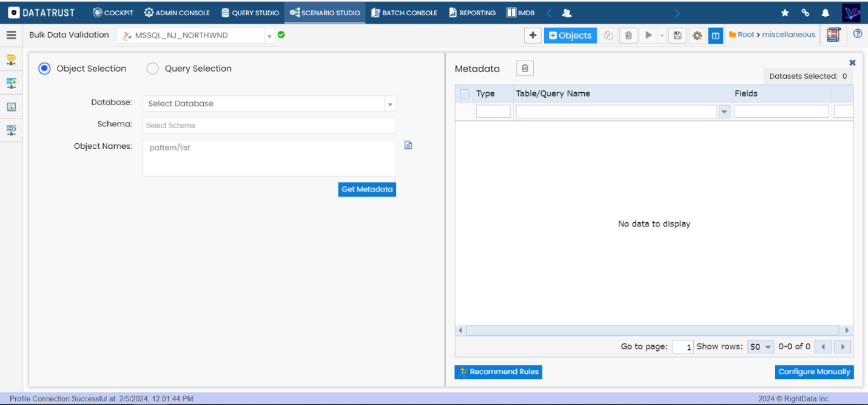Click the Metadata grid horizontal scrollbar
868x405 pixels.
coord(654,330)
